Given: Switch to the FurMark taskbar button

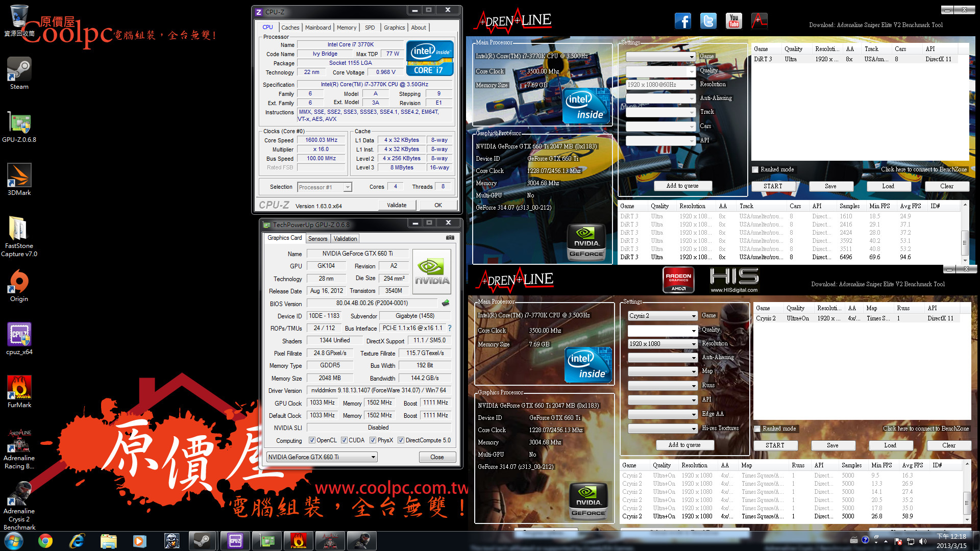Looking at the screenshot, I should tap(299, 541).
